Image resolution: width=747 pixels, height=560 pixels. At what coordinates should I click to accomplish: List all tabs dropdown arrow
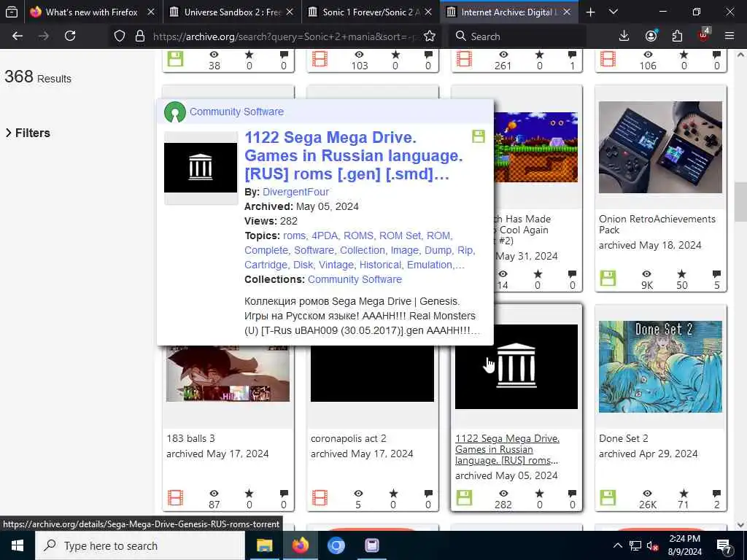click(x=613, y=12)
